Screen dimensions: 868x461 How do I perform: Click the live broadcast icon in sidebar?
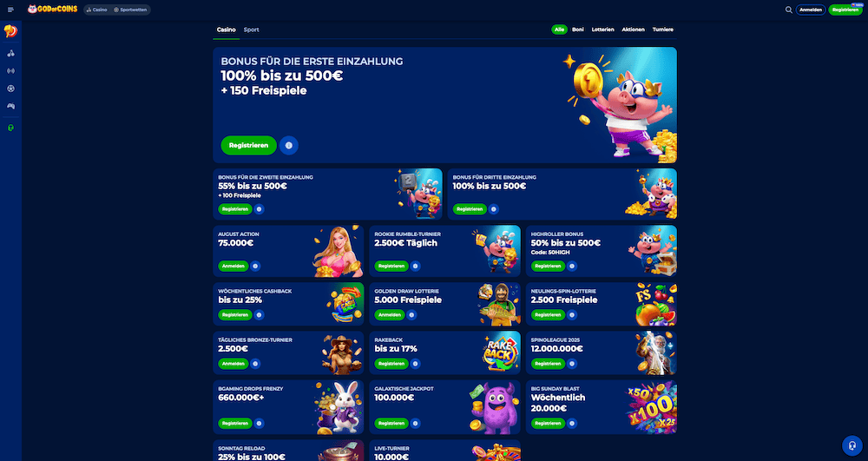point(10,71)
